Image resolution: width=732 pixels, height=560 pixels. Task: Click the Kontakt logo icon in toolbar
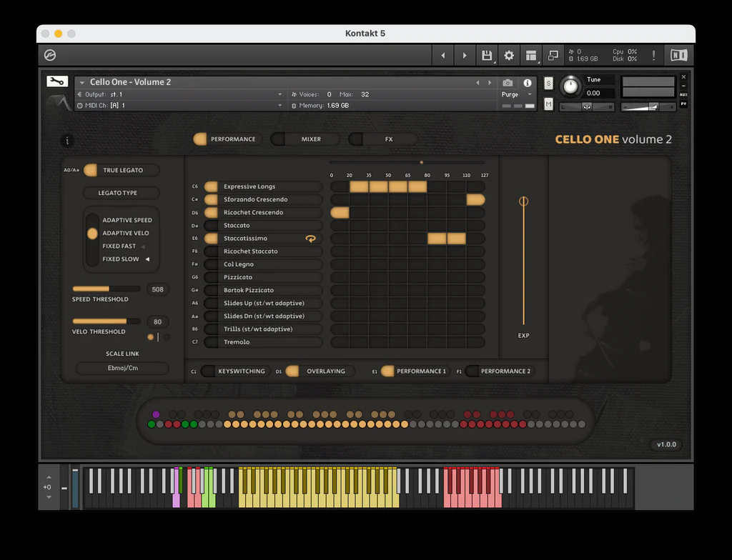coord(50,55)
